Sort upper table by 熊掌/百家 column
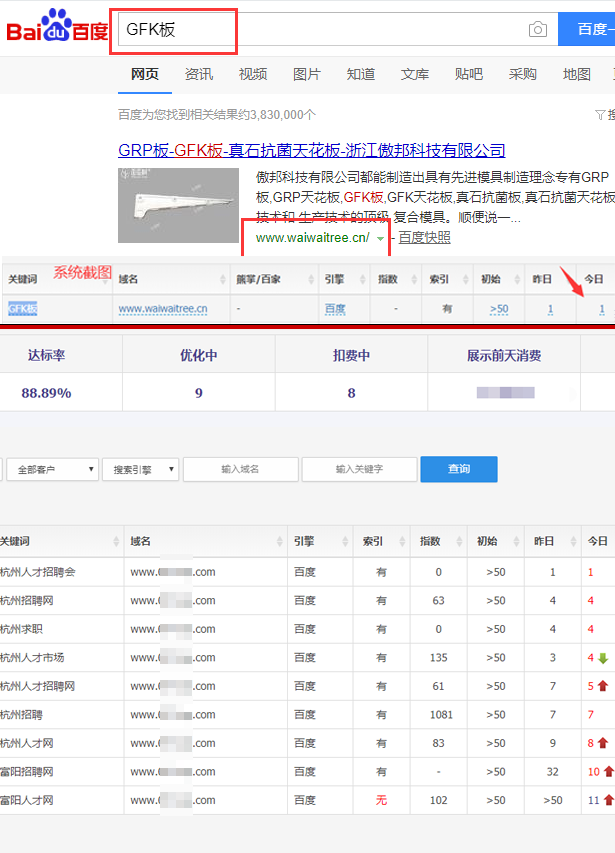The width and height of the screenshot is (615, 853). pyautogui.click(x=310, y=280)
